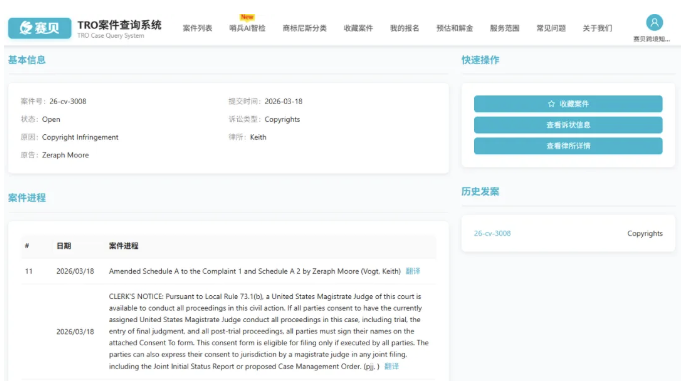Click the 历史发案 section heading

click(x=480, y=192)
